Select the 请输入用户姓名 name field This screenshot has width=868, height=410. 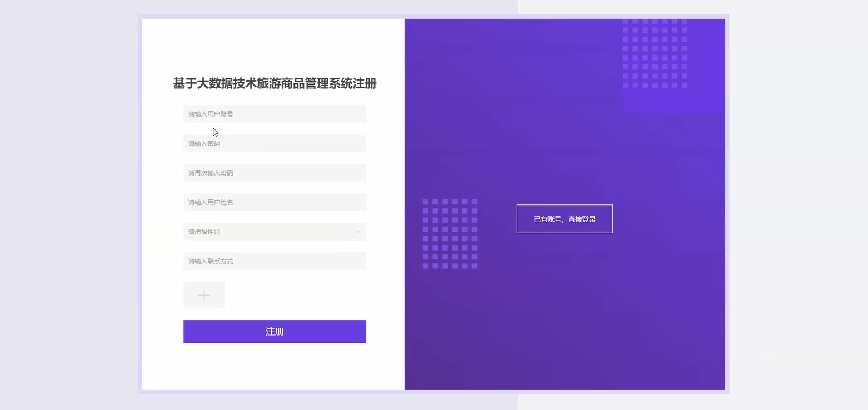(x=275, y=202)
